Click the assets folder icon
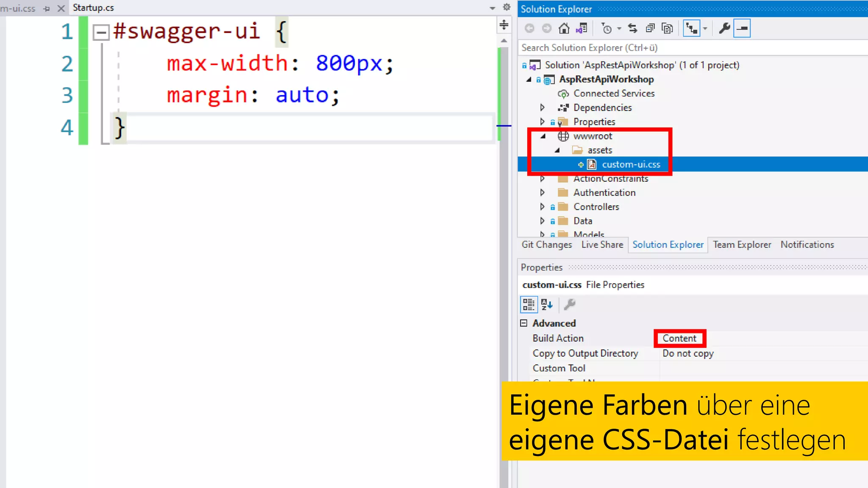The height and width of the screenshot is (488, 868). (x=577, y=150)
